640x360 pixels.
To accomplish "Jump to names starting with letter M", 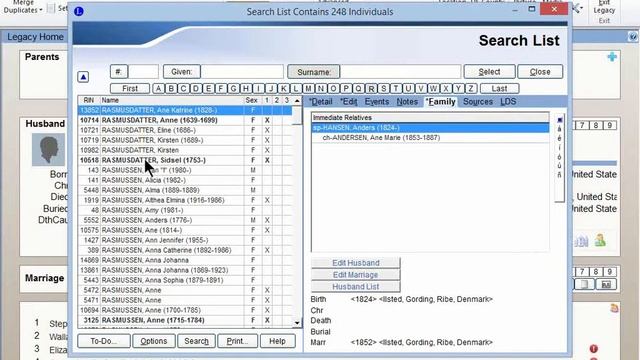I will pos(308,89).
